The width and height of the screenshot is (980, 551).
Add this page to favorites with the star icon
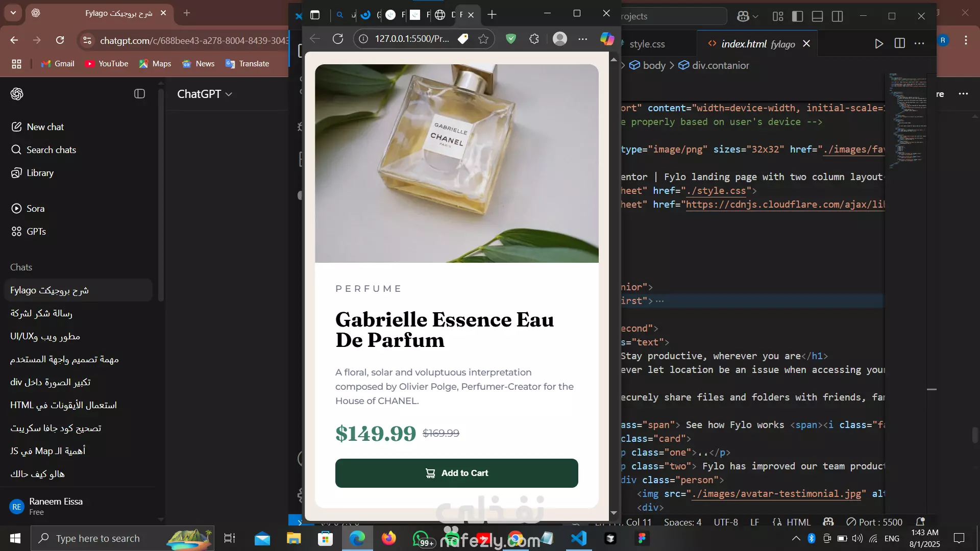[483, 39]
